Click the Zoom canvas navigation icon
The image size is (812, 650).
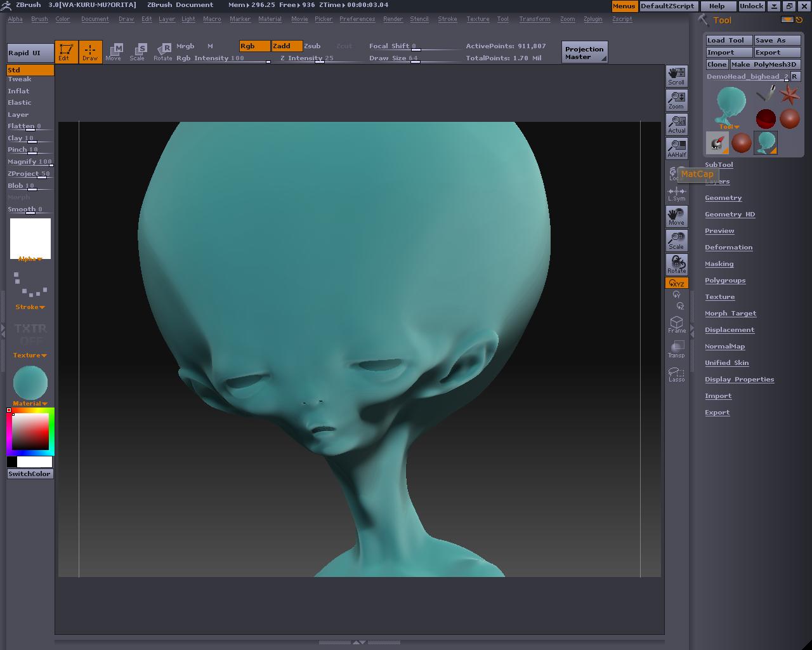(x=676, y=100)
